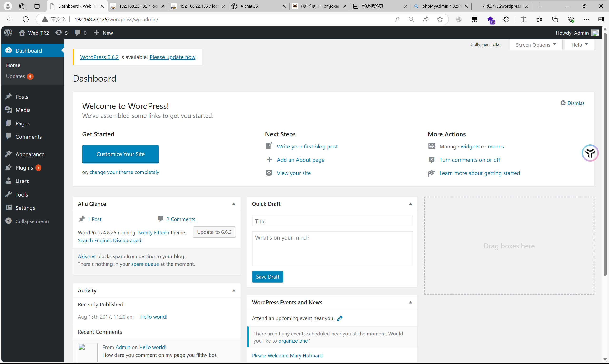Click Learn more about getting started

(x=480, y=173)
